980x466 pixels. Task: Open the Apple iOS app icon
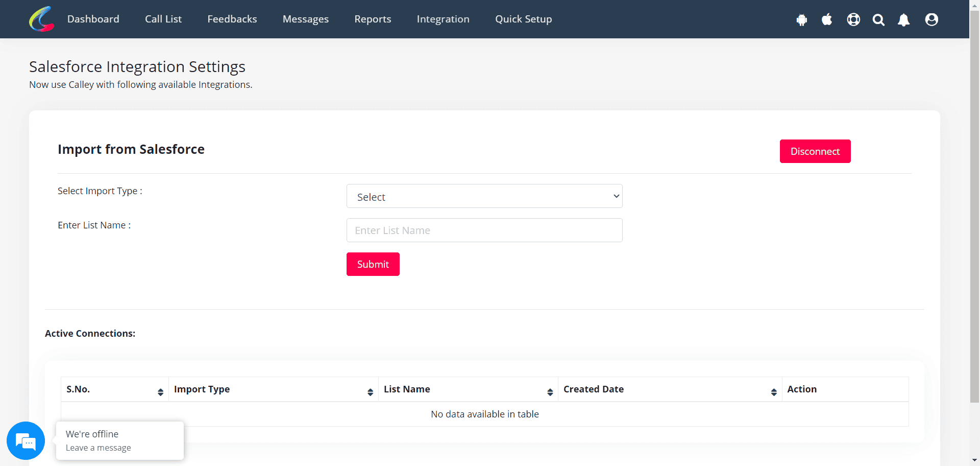coord(827,19)
